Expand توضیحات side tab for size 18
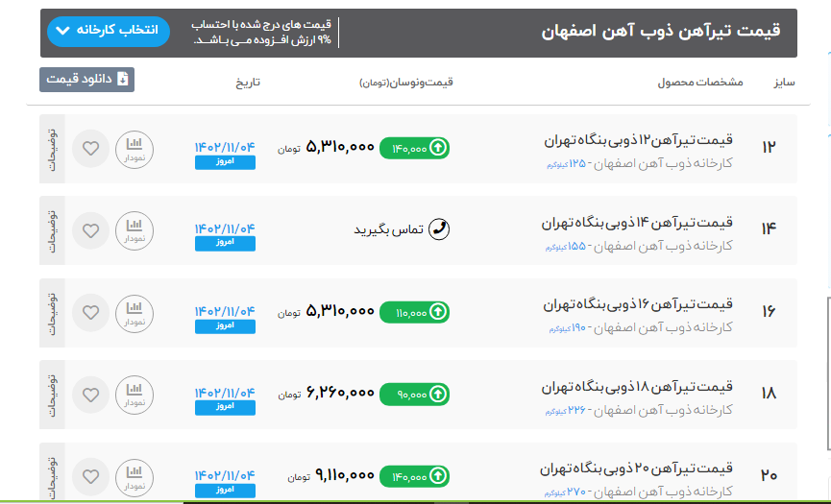 click(x=52, y=394)
